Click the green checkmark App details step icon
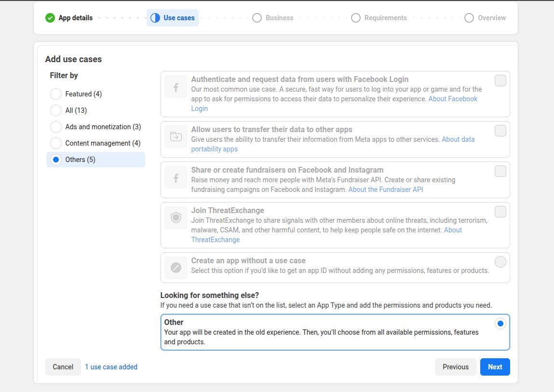 pos(50,18)
